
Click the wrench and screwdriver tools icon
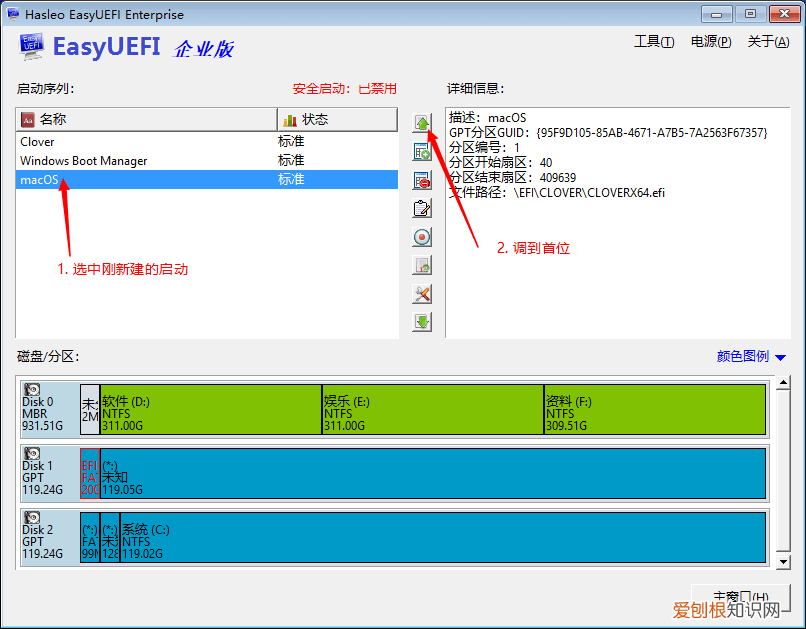[422, 294]
